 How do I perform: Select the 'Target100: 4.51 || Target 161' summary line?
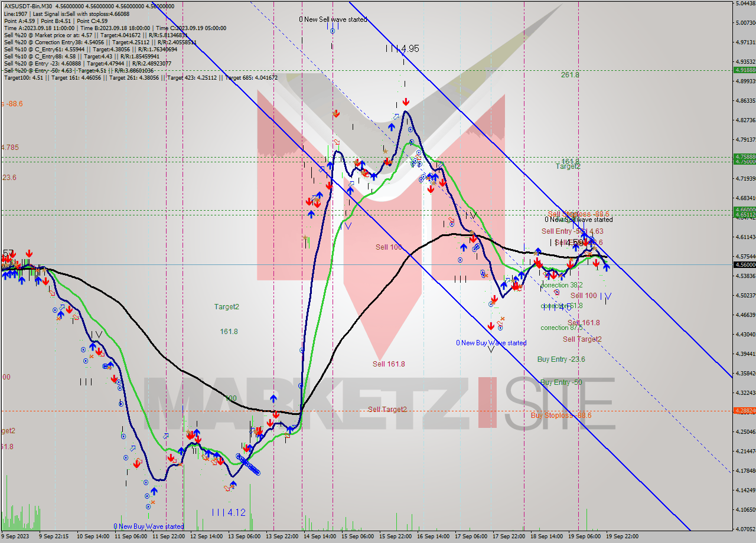[141, 77]
